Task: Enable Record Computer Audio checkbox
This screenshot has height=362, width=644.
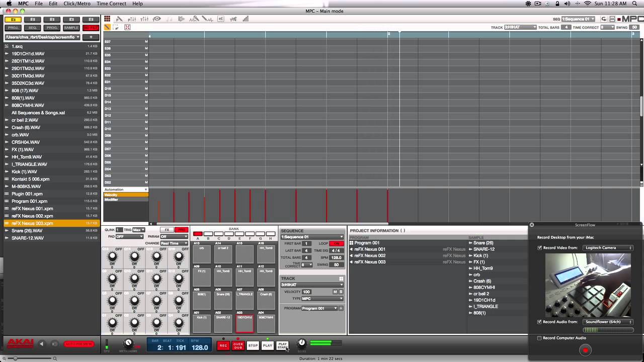Action: point(540,338)
